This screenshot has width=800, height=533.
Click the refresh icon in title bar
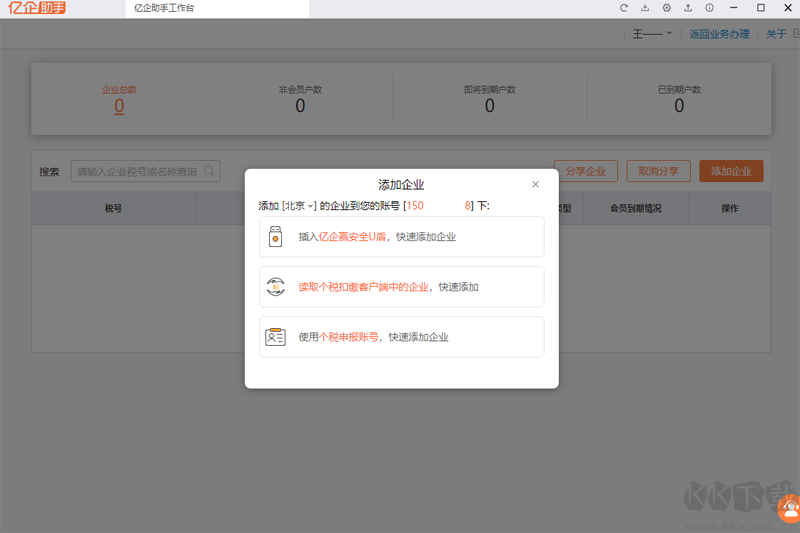(624, 8)
